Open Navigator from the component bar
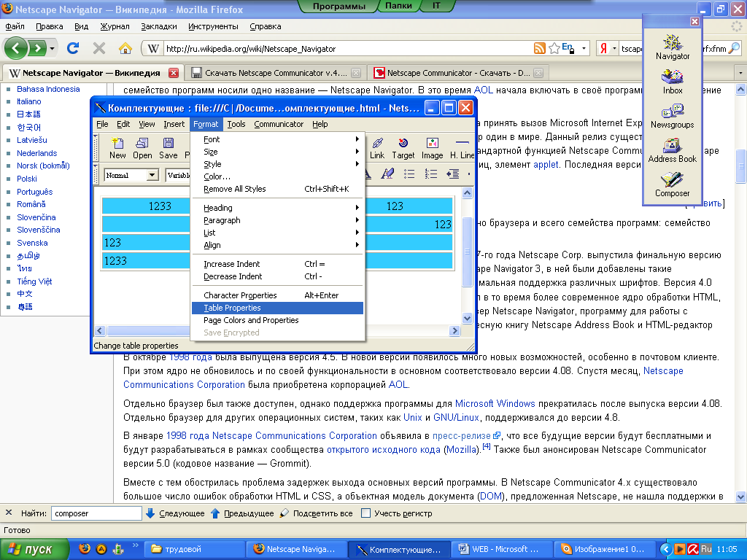Screen dimensions: 747x560 coord(672,47)
